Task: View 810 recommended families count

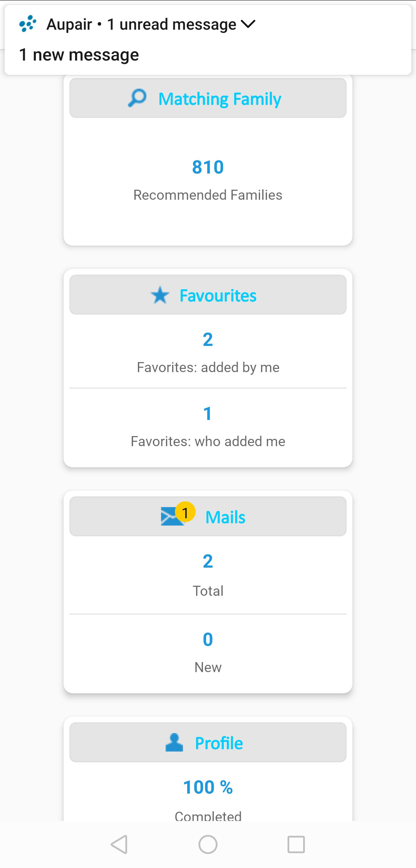Action: tap(208, 167)
